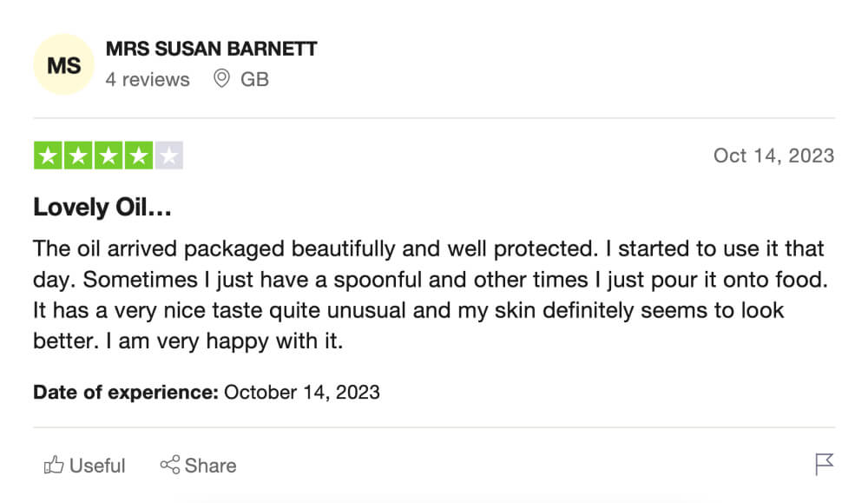Click the 4 reviews count
The height and width of the screenshot is (503, 868).
[x=148, y=79]
